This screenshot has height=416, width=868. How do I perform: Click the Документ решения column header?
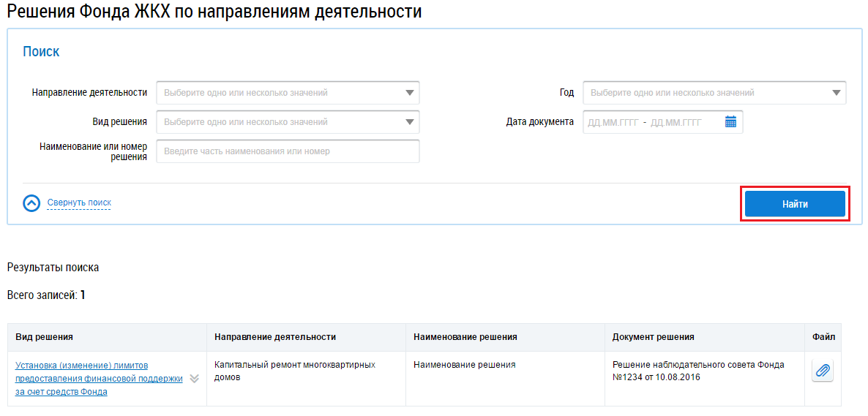(x=654, y=337)
